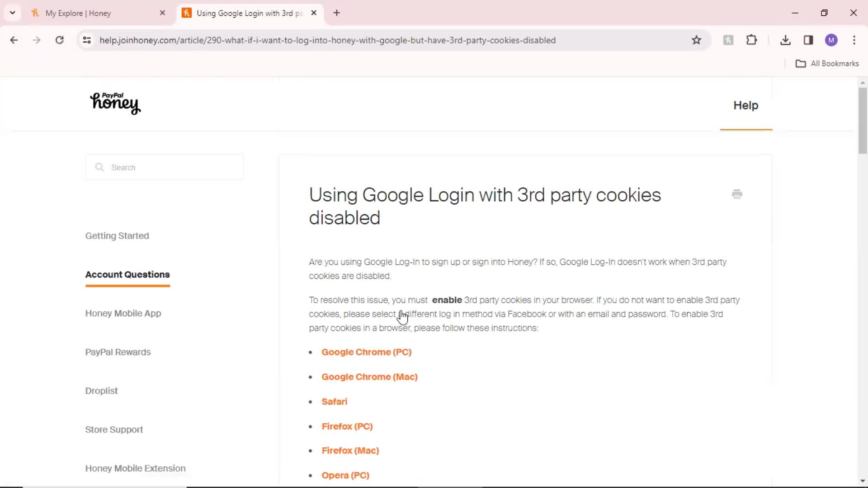This screenshot has height=488, width=868.
Task: Click the search magnifier icon
Action: point(99,168)
